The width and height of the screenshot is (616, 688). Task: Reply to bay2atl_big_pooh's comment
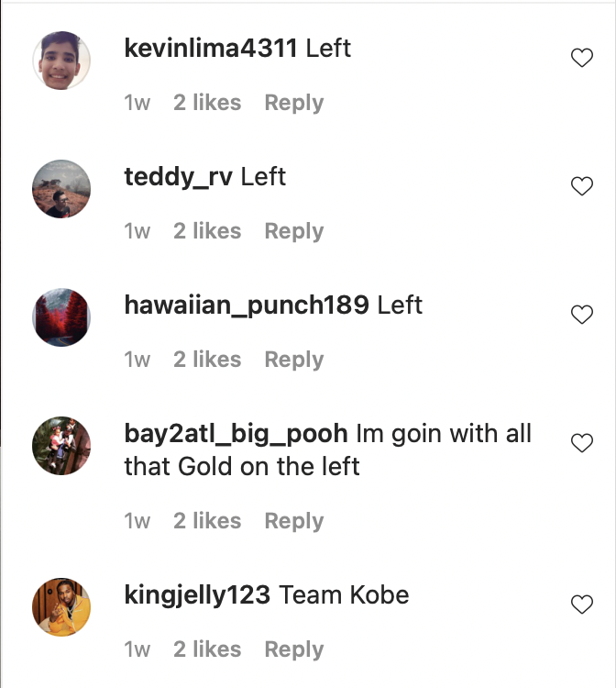pos(293,521)
